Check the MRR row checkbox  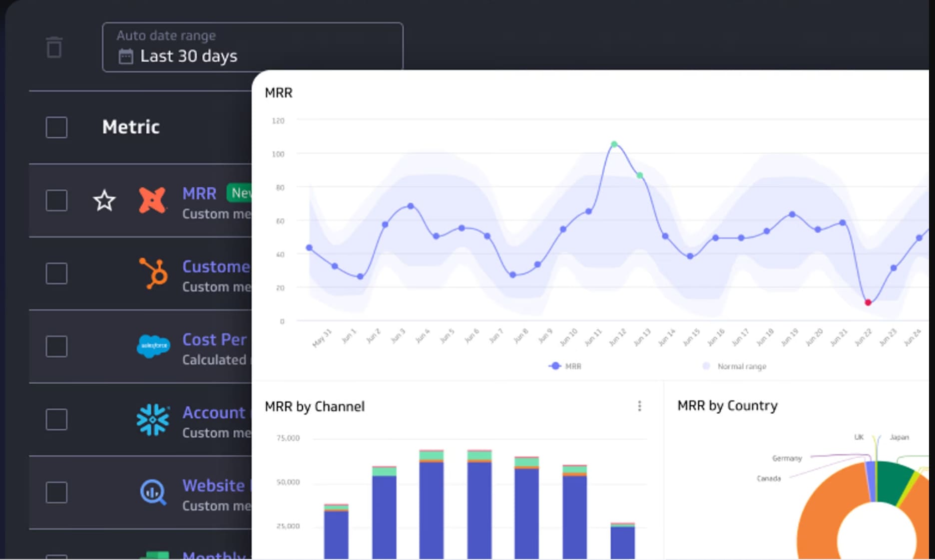(x=56, y=201)
